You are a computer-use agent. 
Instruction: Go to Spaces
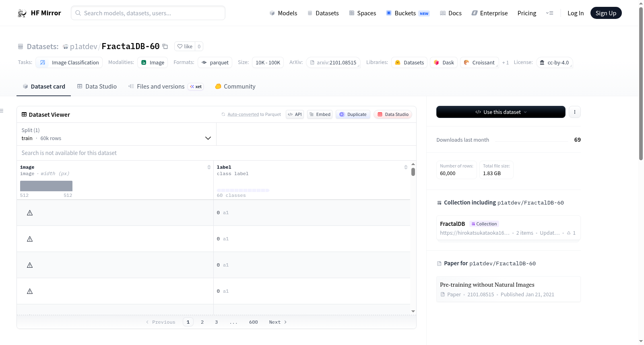click(362, 13)
